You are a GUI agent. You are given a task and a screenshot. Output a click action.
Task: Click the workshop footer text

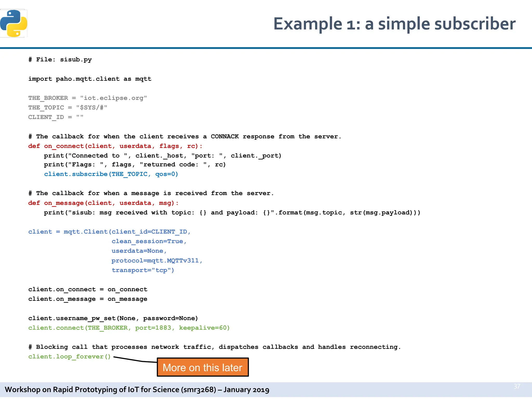point(137,389)
